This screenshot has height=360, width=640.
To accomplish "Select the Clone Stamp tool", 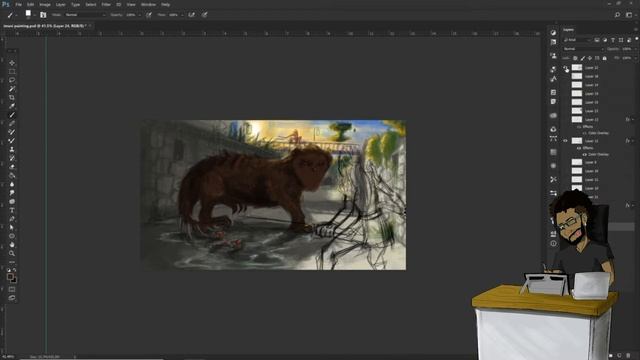I will [12, 149].
